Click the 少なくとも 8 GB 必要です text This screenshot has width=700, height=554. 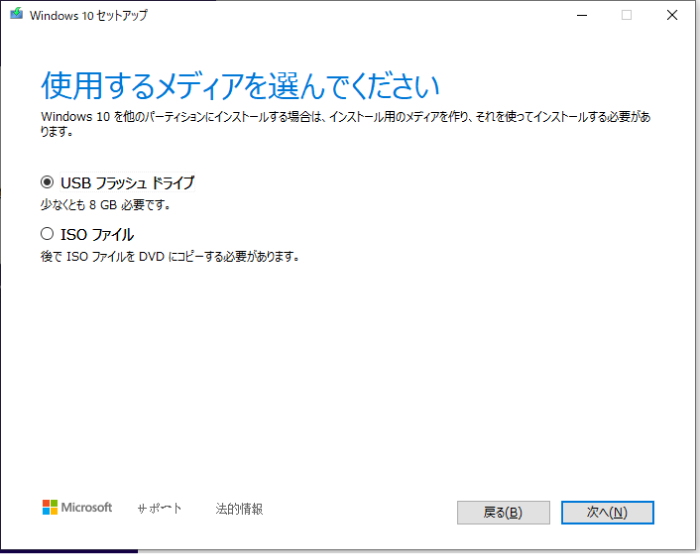[x=105, y=205]
